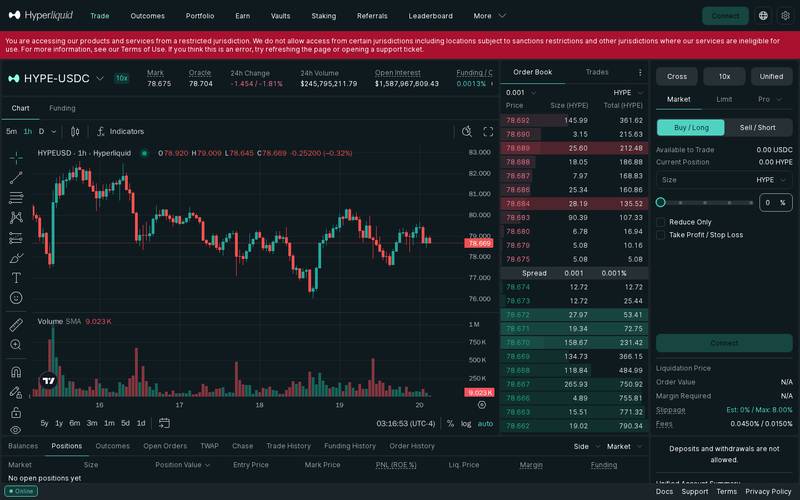Select the text annotation tool
This screenshot has height=500, width=800.
coord(16,278)
